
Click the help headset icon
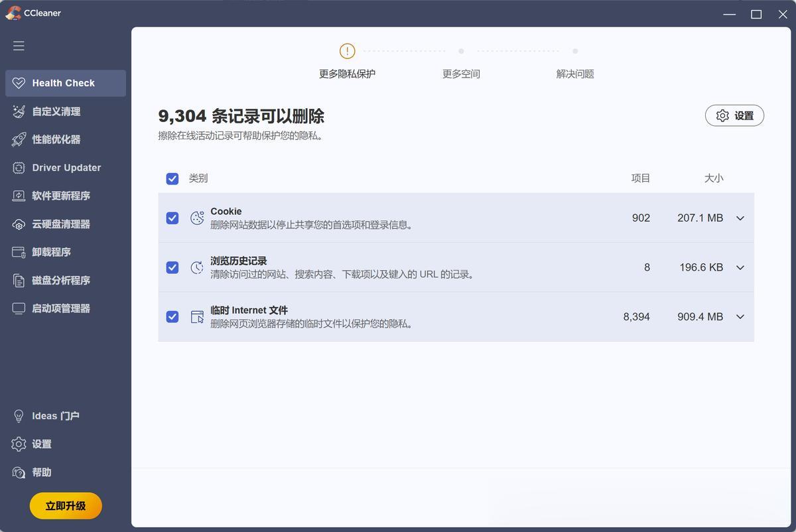tap(19, 472)
